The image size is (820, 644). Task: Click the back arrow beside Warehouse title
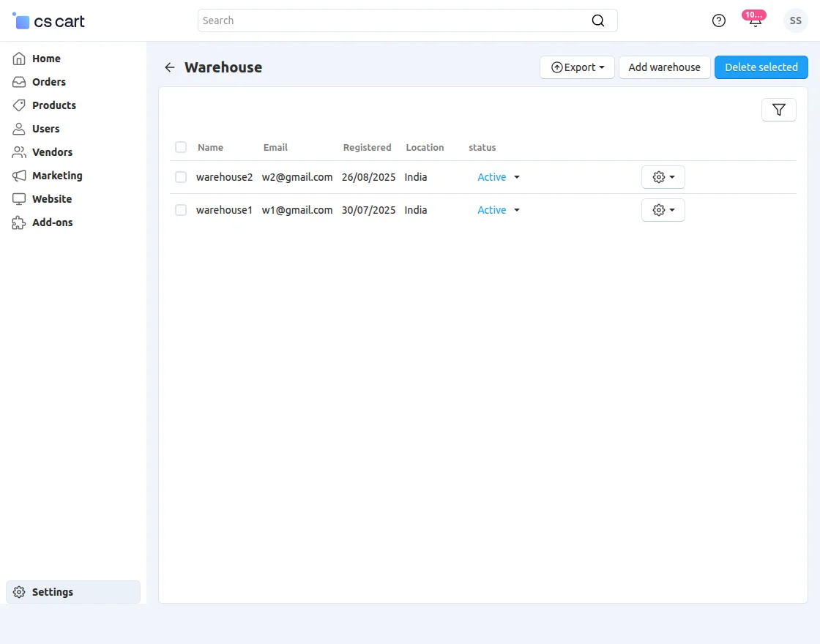(x=170, y=67)
